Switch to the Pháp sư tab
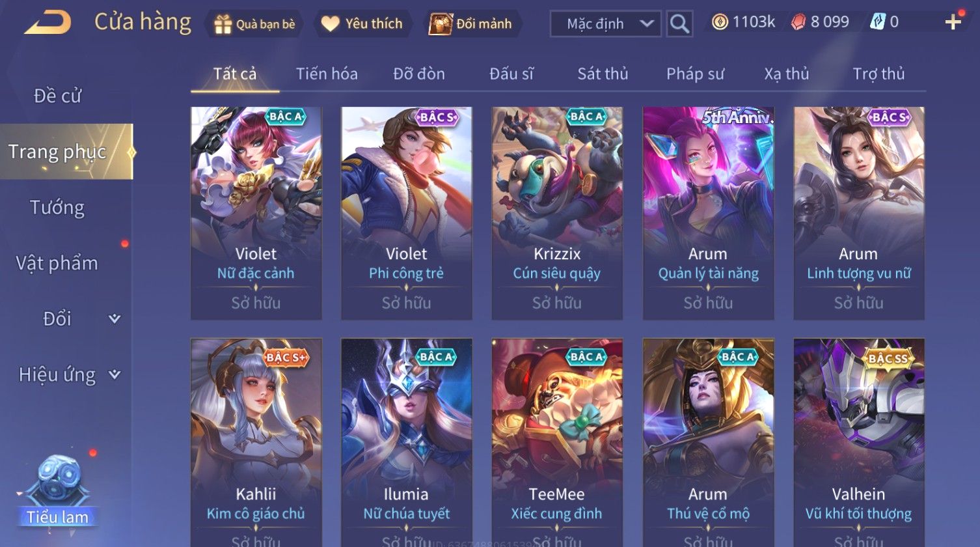The image size is (980, 547). (x=695, y=74)
